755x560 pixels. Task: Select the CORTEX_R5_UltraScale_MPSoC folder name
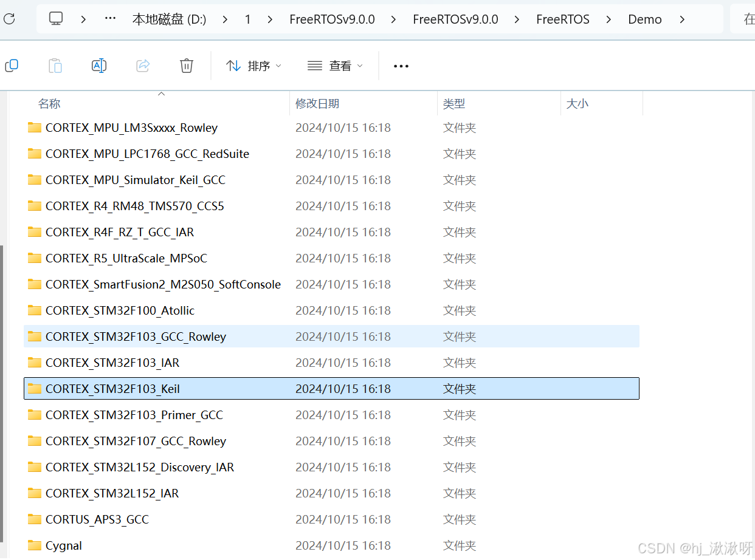coord(126,258)
